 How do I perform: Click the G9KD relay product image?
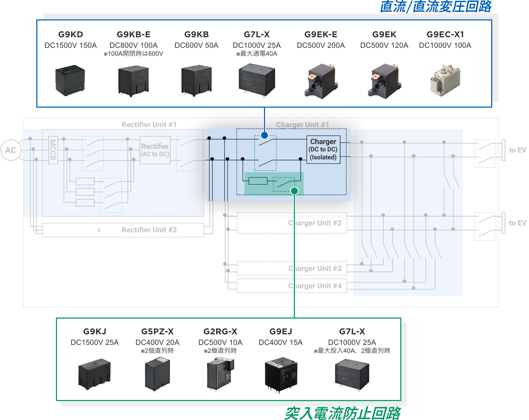coord(70,80)
